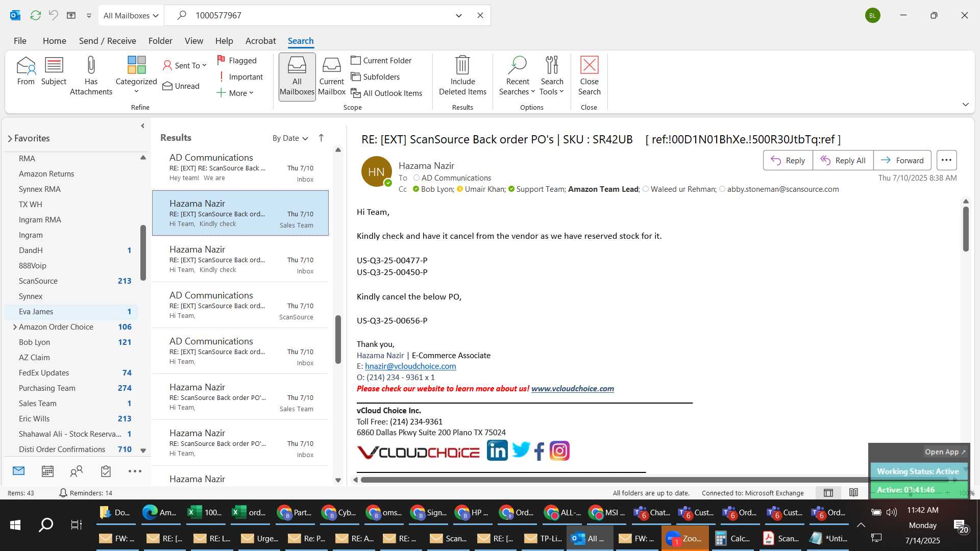The width and height of the screenshot is (980, 551).
Task: Open the Instagram icon in signature
Action: point(559,451)
